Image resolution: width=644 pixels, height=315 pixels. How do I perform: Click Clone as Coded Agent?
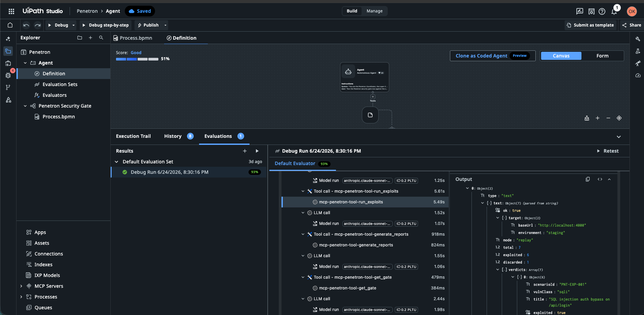tap(492, 56)
